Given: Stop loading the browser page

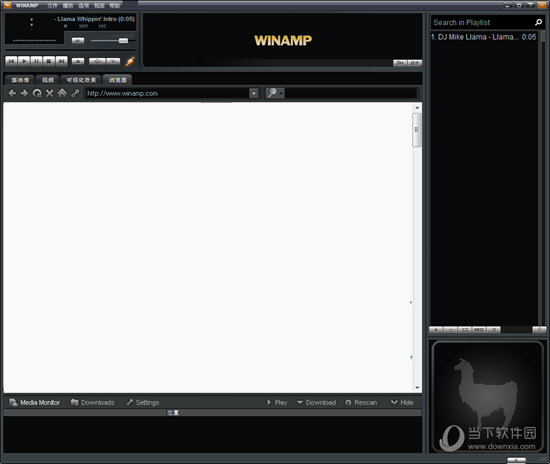Looking at the screenshot, I should click(x=49, y=93).
